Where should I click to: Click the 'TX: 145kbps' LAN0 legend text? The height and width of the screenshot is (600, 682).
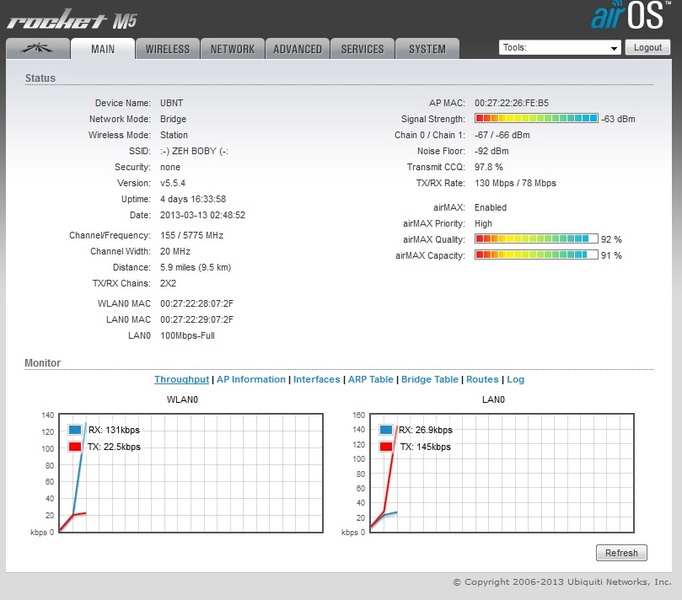pyautogui.click(x=425, y=447)
